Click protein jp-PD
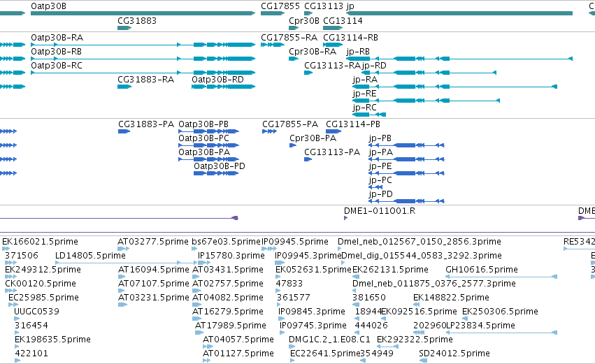This screenshot has height=364, width=595. pos(406,201)
